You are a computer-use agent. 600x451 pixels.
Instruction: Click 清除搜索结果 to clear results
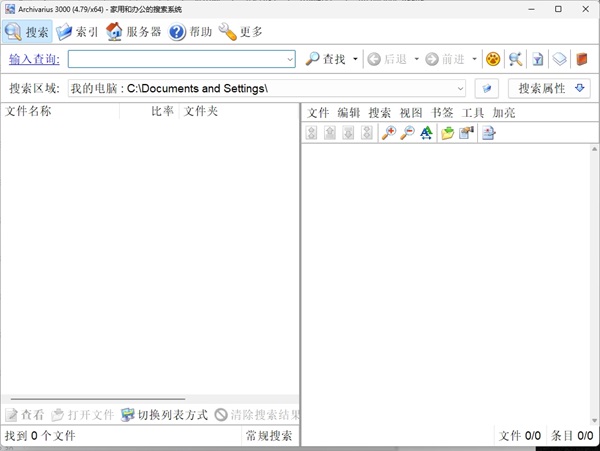pos(257,415)
